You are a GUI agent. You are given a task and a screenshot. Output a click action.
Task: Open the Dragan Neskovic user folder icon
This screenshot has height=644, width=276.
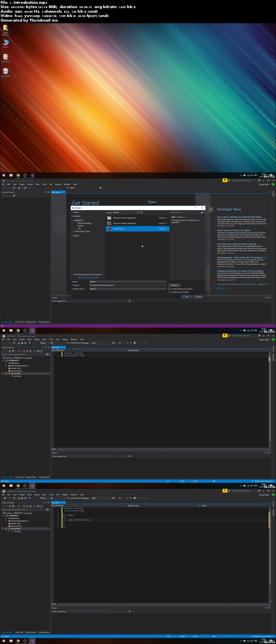tap(6, 30)
